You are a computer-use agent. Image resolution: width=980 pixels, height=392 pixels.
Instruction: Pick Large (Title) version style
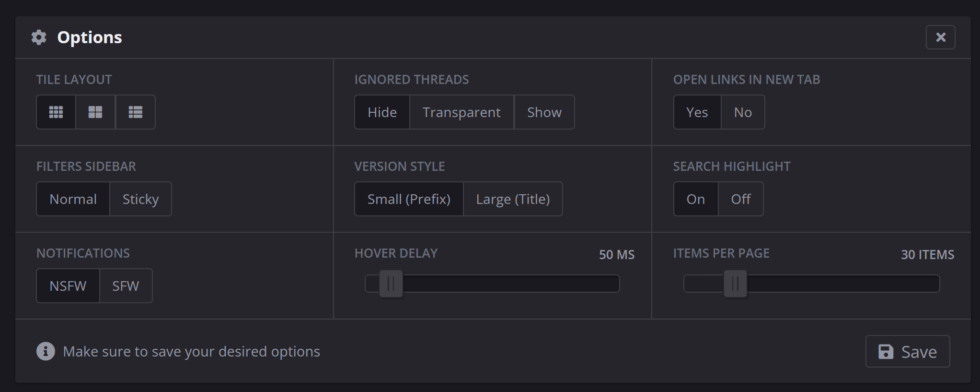click(513, 199)
